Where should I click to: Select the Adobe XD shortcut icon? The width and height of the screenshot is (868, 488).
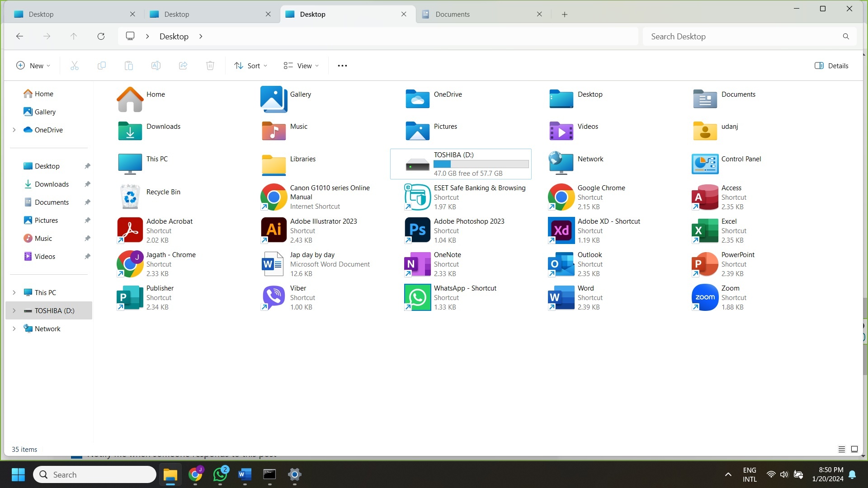click(561, 230)
